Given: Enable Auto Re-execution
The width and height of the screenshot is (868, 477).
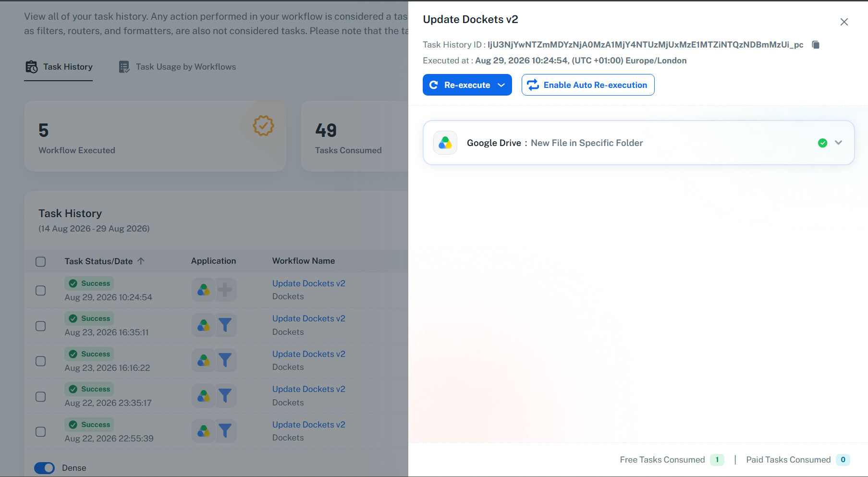Looking at the screenshot, I should [x=588, y=85].
